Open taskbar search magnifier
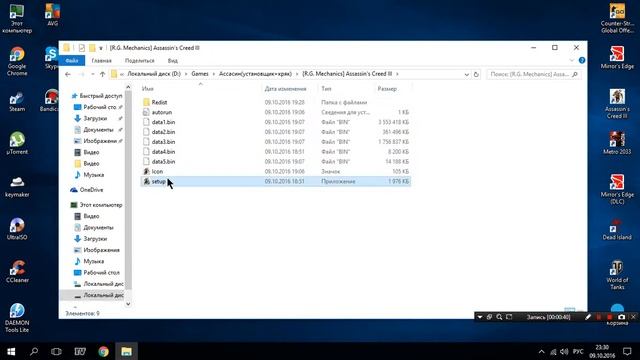The height and width of the screenshot is (360, 640). [x=34, y=351]
